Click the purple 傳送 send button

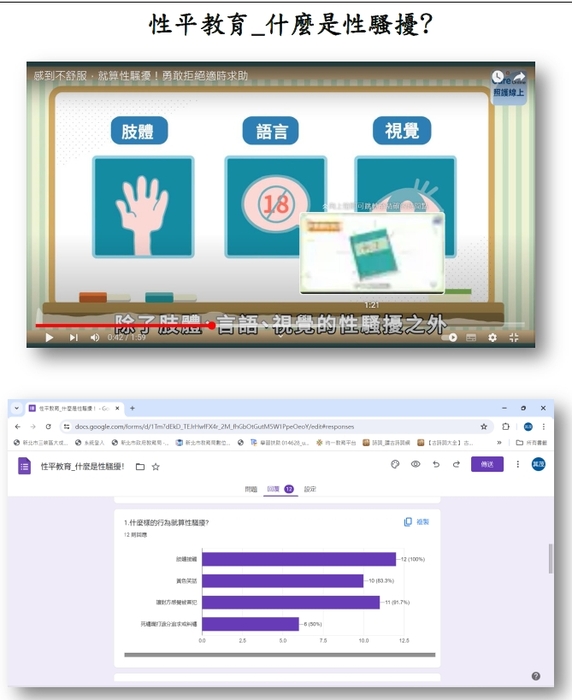(x=487, y=464)
